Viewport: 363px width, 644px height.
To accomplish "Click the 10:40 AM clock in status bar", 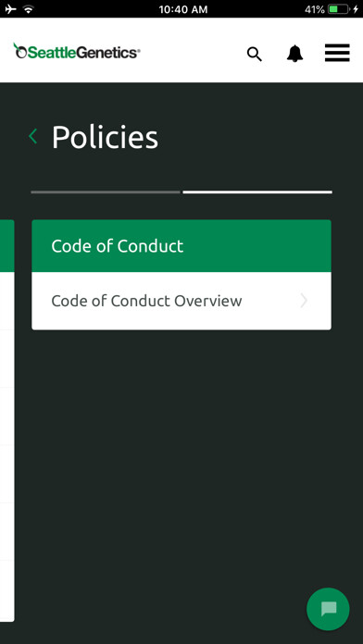I will click(183, 9).
